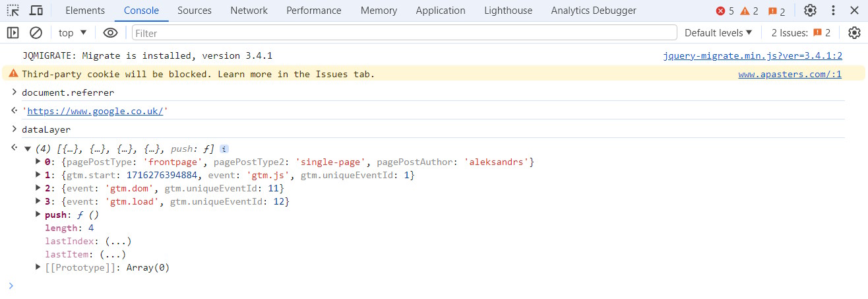Click the red errors count badge

(725, 11)
